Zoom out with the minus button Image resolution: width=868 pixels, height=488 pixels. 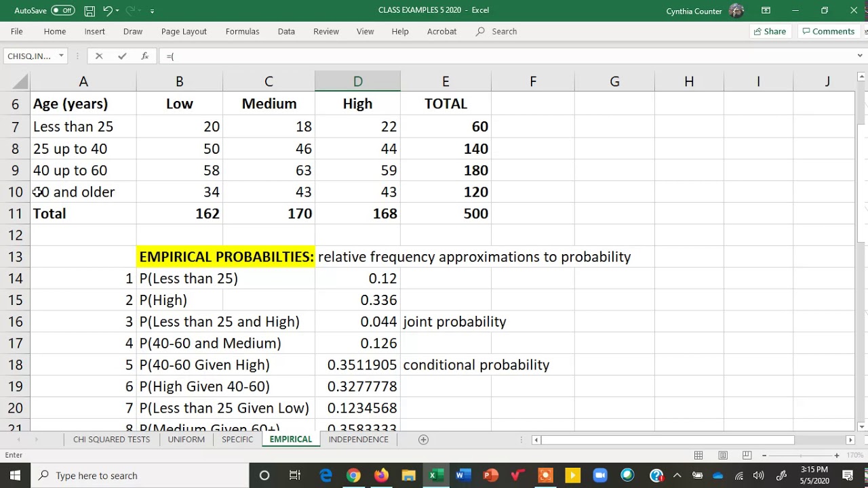[764, 455]
